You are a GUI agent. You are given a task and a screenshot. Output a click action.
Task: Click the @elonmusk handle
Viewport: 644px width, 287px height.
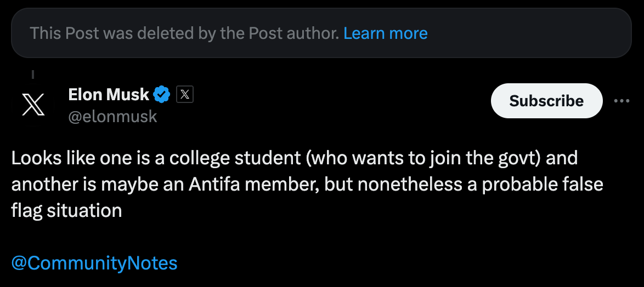(x=112, y=117)
